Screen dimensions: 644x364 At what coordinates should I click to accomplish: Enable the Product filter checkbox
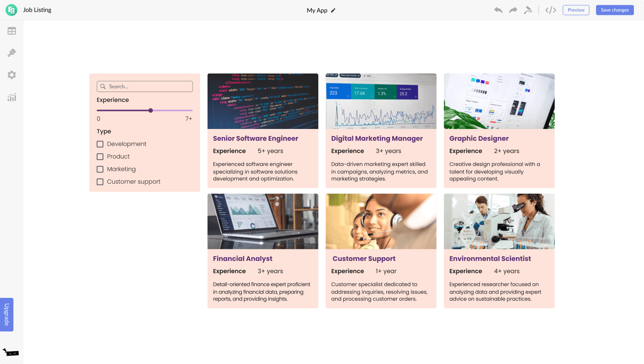[100, 157]
